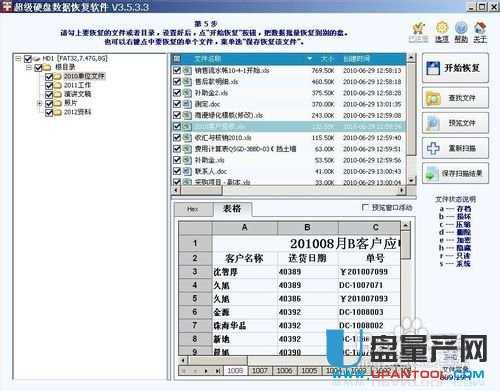This screenshot has height=391, width=500.
Task: Click the 照片 folder icon
Action: tap(58, 103)
